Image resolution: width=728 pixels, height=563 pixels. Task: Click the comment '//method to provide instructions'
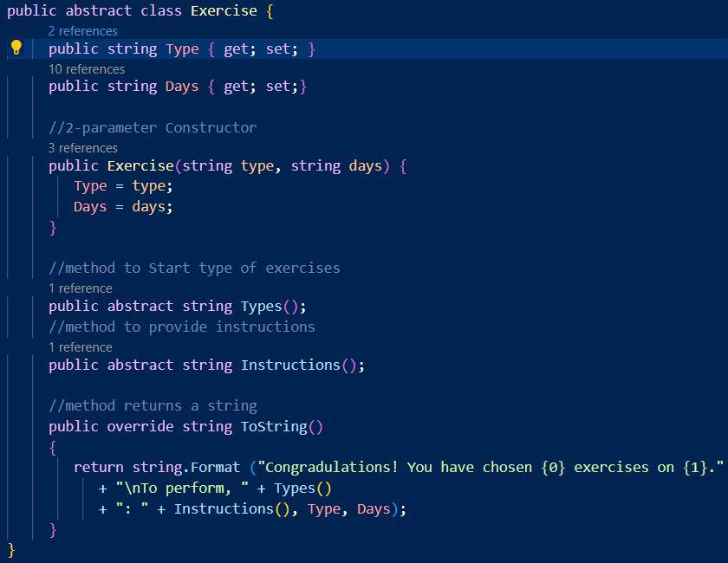coord(182,327)
